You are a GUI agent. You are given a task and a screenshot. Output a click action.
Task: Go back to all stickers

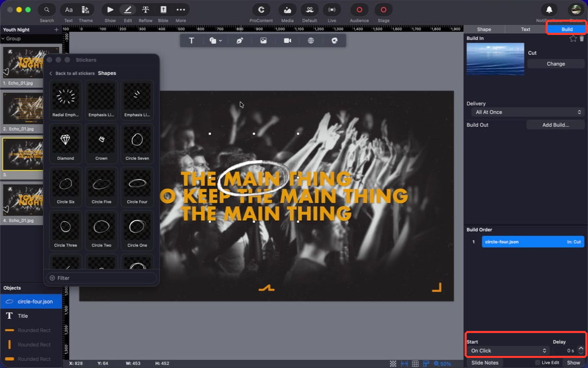coord(72,74)
